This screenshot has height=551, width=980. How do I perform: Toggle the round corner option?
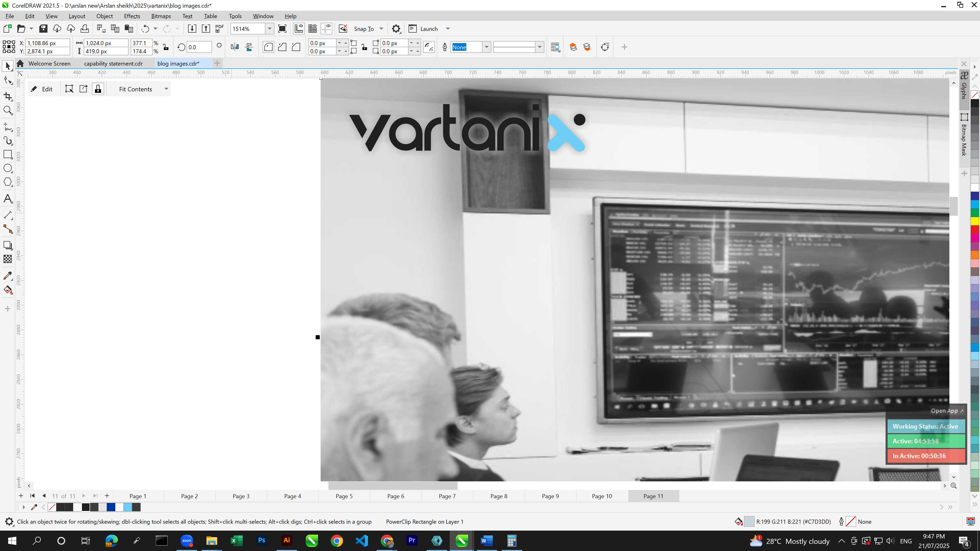click(268, 47)
